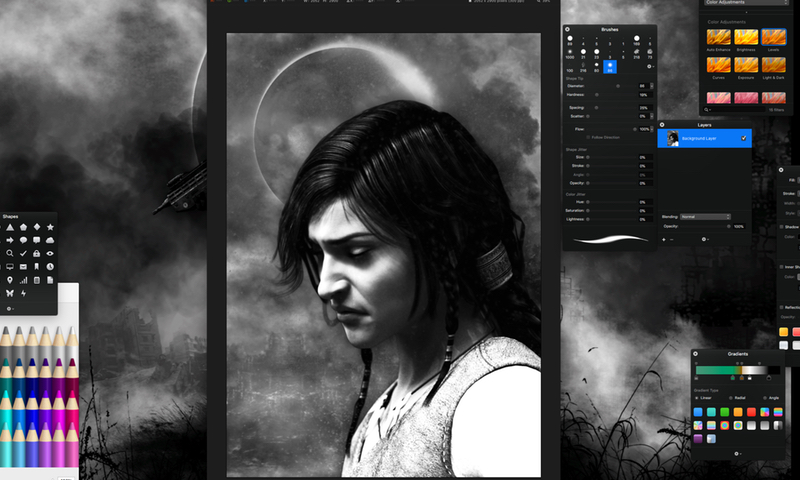
Task: Pick the butterfly shape icon
Action: coord(9,293)
